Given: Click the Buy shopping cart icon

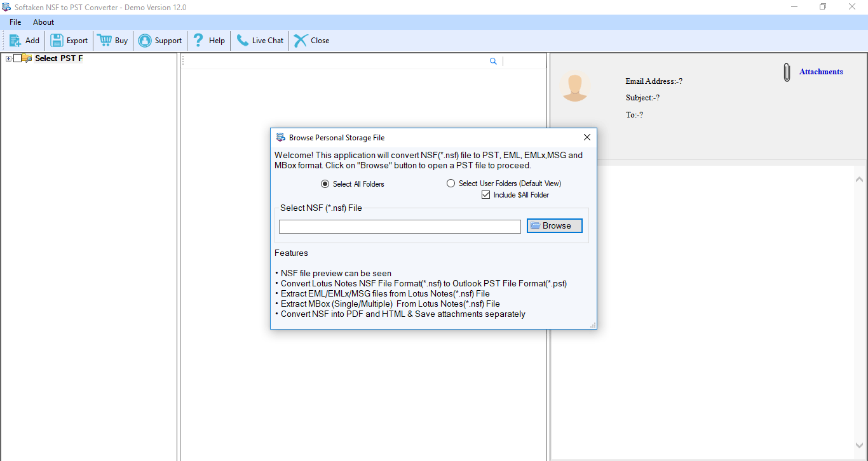Looking at the screenshot, I should (x=104, y=41).
